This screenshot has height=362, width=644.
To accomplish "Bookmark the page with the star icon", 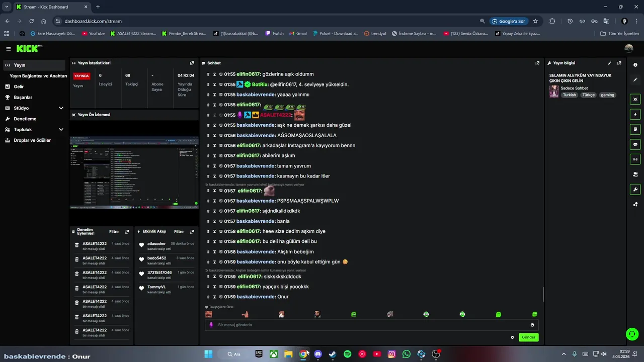I will click(x=535, y=21).
